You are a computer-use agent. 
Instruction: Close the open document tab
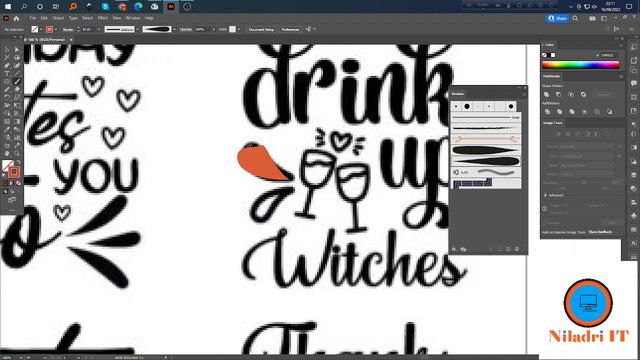click(x=71, y=40)
